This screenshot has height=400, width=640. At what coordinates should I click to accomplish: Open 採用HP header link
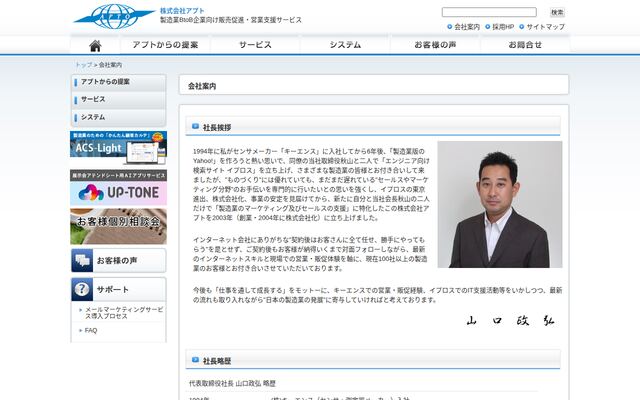(x=503, y=27)
